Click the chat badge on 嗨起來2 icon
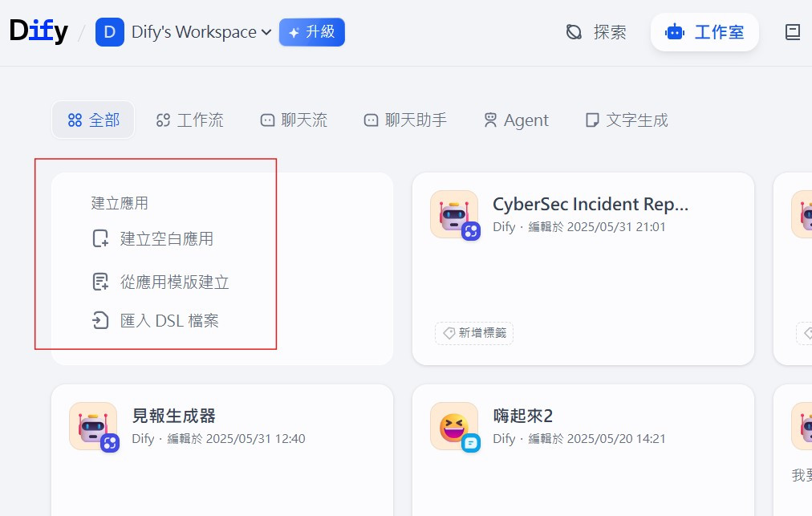 coord(471,443)
